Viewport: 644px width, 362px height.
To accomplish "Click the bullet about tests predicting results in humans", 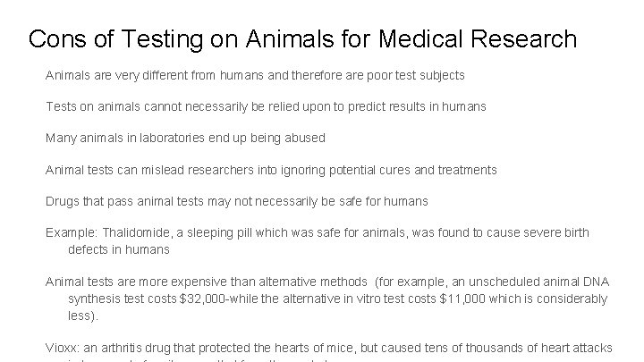I will (266, 106).
